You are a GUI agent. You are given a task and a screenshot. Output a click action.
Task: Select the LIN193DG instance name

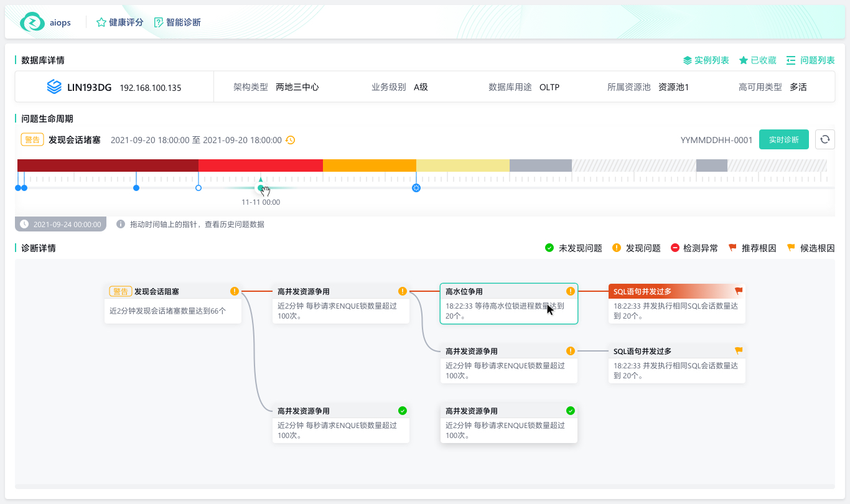click(x=90, y=88)
